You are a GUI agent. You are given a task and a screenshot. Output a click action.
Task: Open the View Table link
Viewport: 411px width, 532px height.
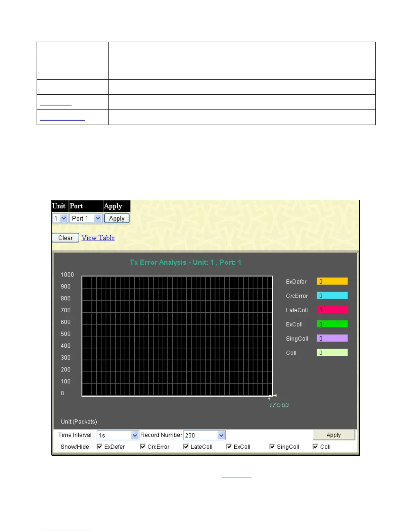tap(98, 238)
